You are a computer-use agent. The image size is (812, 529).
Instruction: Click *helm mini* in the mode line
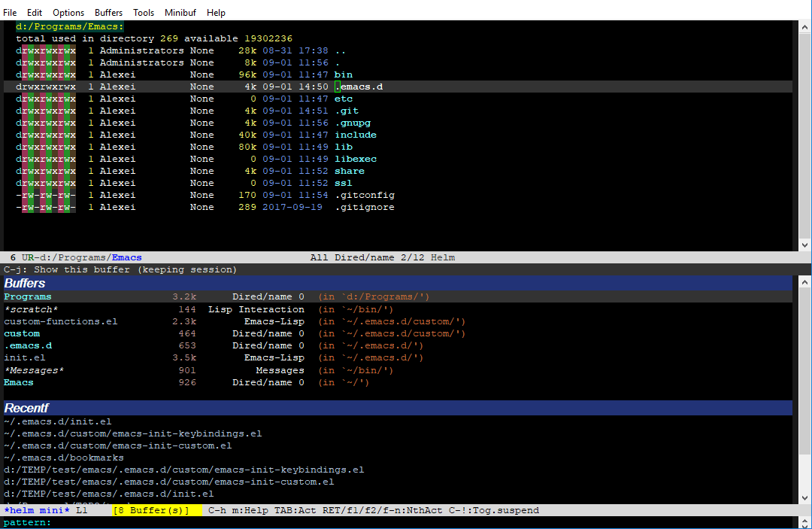pos(37,510)
